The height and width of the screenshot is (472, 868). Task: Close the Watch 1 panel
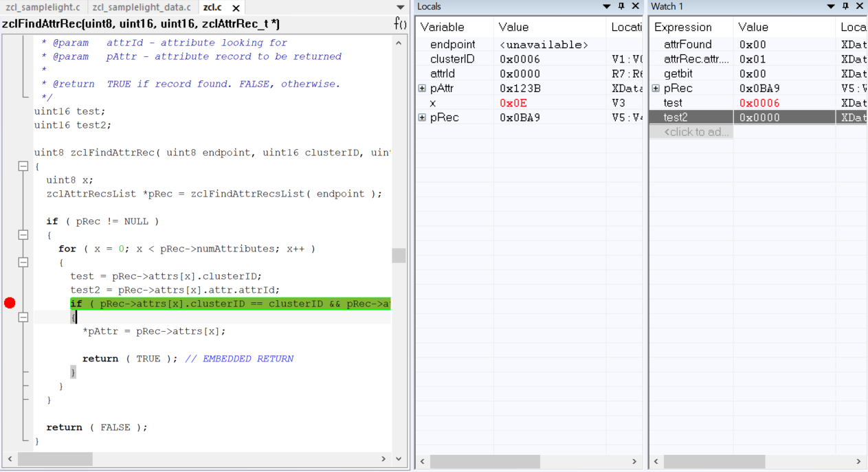coord(860,6)
